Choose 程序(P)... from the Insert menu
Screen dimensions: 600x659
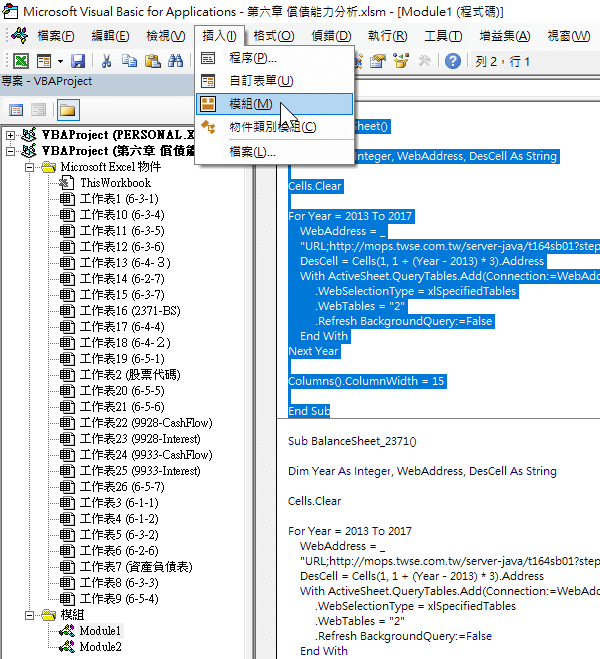(274, 58)
